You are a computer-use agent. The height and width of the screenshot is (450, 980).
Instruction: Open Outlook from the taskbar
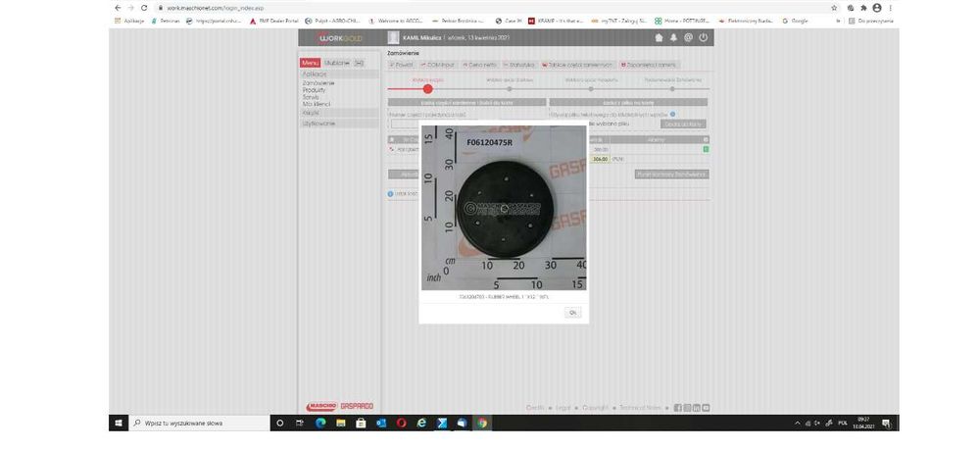(x=381, y=424)
